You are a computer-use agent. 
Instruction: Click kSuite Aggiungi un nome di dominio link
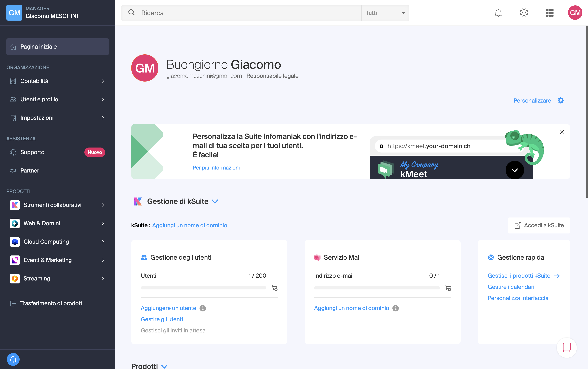(x=189, y=225)
